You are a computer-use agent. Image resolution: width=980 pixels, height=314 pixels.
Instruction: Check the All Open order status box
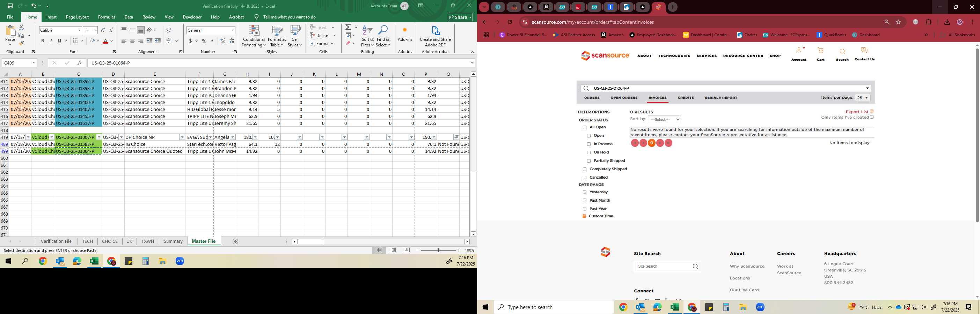(585, 127)
